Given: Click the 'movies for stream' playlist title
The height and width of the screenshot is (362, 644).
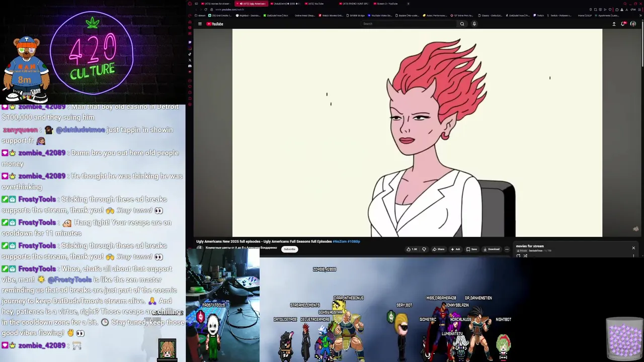Looking at the screenshot, I should (530, 246).
